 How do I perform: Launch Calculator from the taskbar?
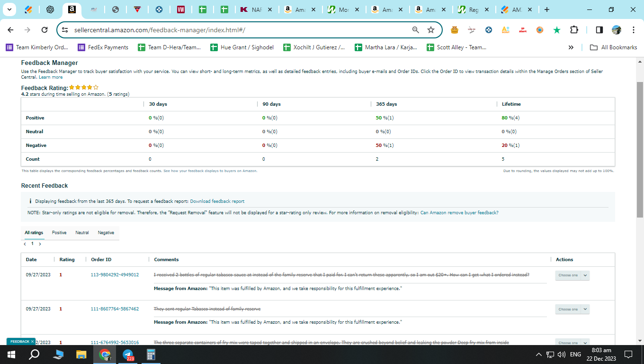tap(151, 355)
